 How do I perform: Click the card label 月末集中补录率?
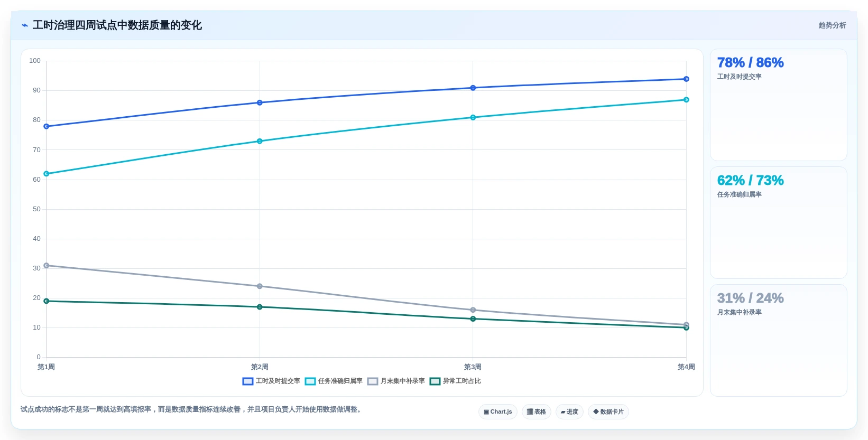click(739, 312)
